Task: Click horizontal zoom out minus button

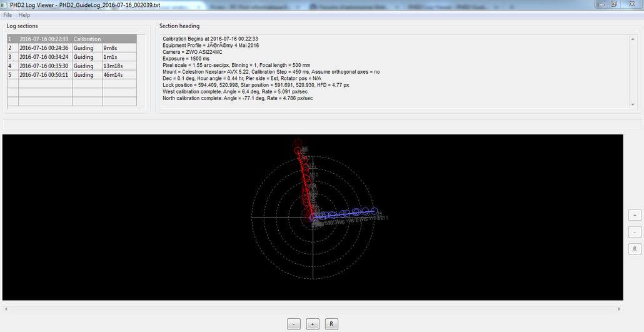Action: (294, 324)
